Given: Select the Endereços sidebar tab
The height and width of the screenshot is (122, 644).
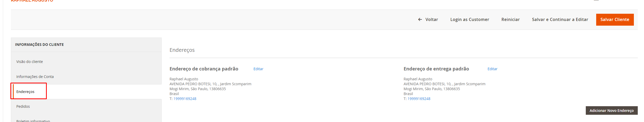Looking at the screenshot, I should (x=25, y=92).
